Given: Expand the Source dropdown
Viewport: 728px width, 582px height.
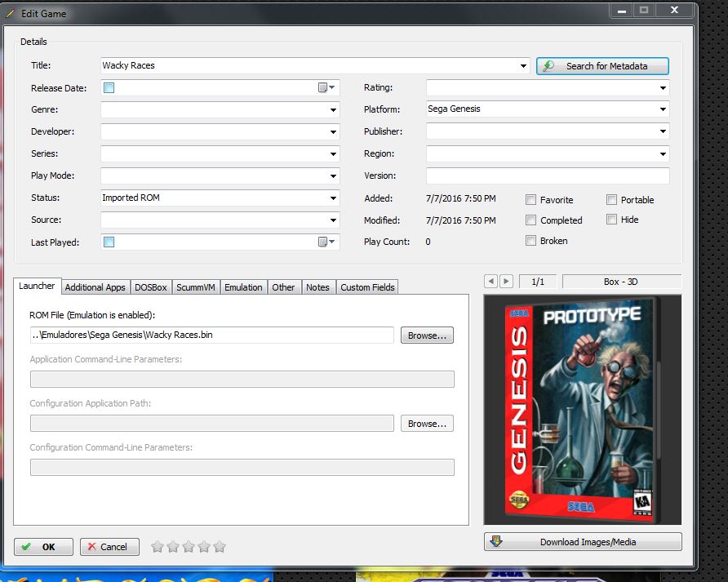Looking at the screenshot, I should pos(333,220).
